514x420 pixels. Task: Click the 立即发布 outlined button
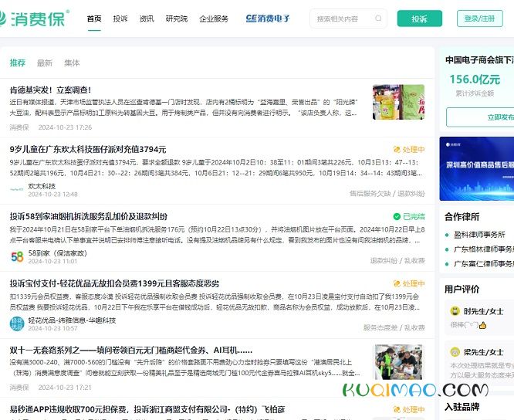tap(480, 117)
